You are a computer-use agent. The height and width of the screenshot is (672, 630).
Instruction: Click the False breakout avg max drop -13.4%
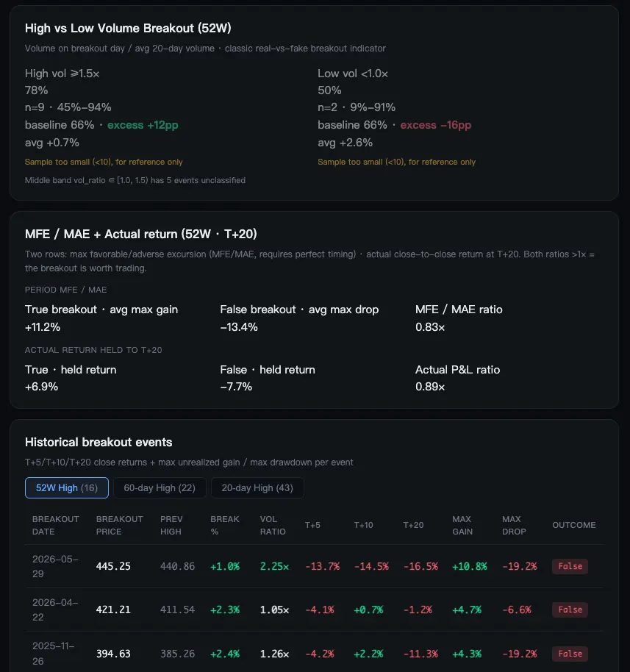(239, 327)
